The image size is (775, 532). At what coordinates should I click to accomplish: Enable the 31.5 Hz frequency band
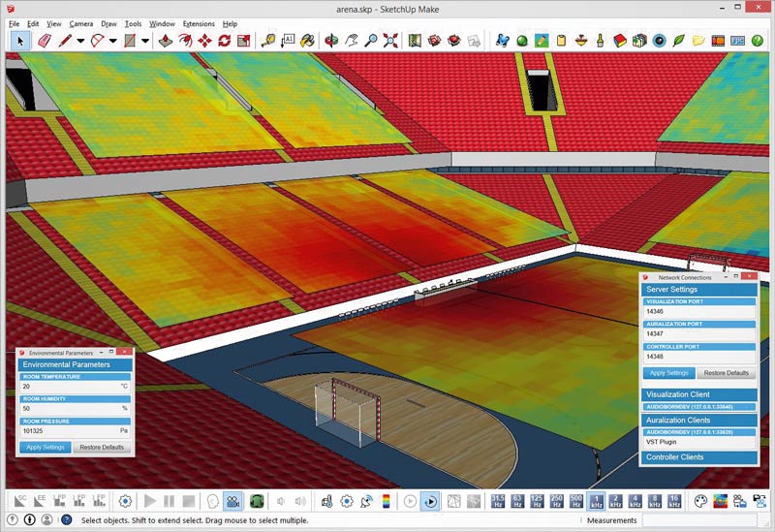(x=498, y=501)
